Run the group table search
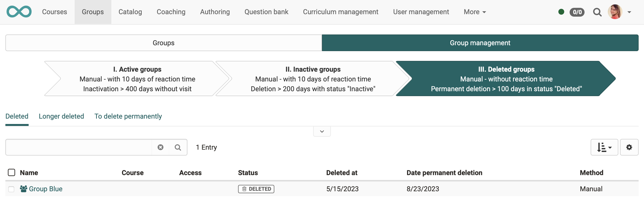Viewport: 644px width, 202px height. 178,147
